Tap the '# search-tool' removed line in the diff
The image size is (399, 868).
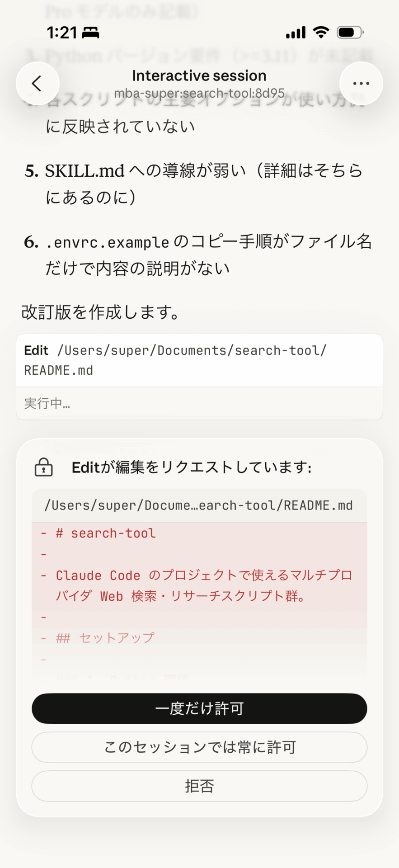105,533
